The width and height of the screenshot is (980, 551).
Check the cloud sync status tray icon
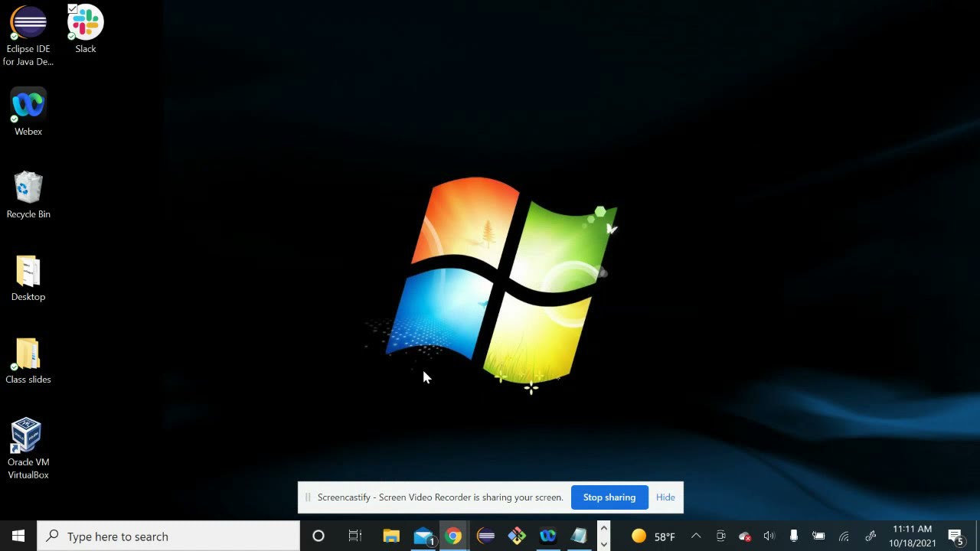pos(745,536)
